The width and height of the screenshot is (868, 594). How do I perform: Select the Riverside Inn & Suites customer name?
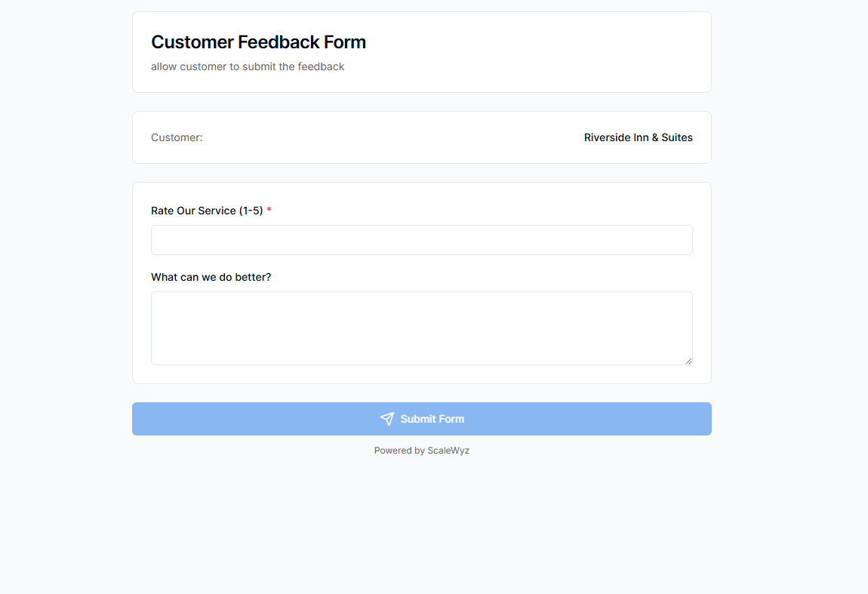[638, 137]
